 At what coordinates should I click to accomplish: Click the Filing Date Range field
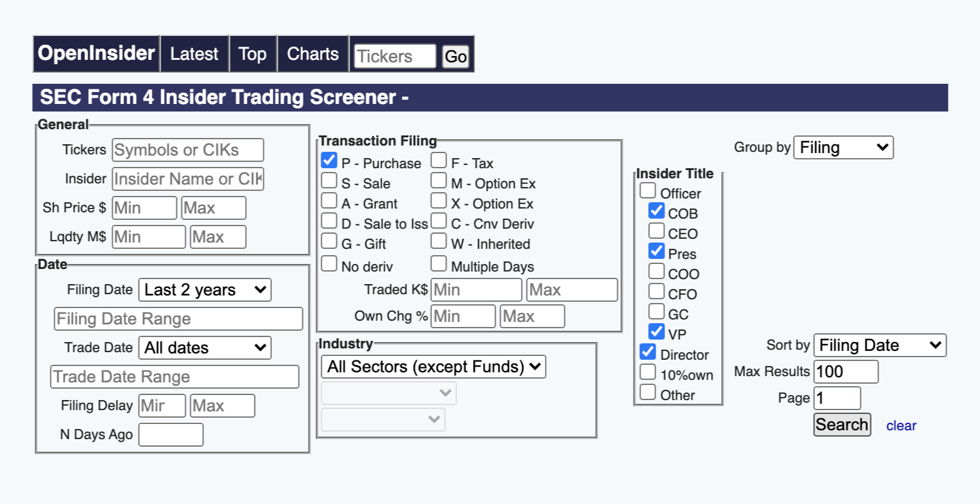pyautogui.click(x=178, y=319)
